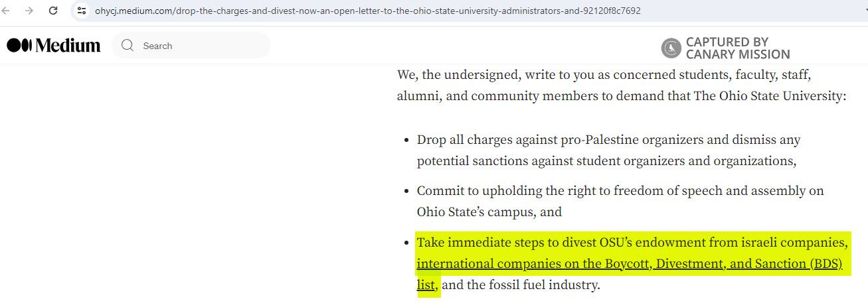Image resolution: width=868 pixels, height=307 pixels.
Task: Click the browser forward arrow
Action: (x=29, y=11)
